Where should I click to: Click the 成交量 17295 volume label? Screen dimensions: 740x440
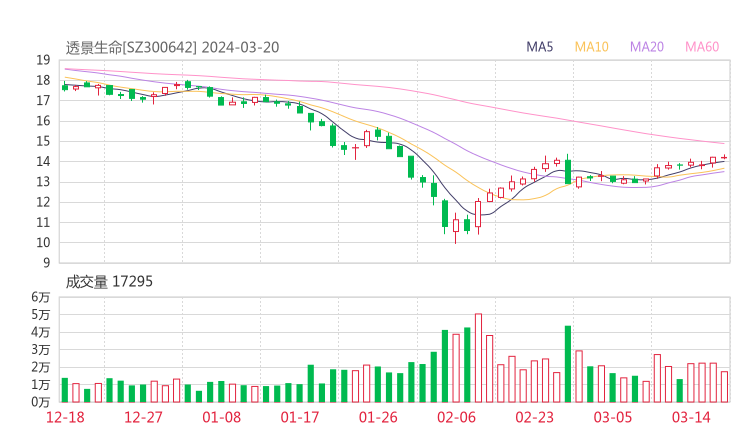coord(109,281)
